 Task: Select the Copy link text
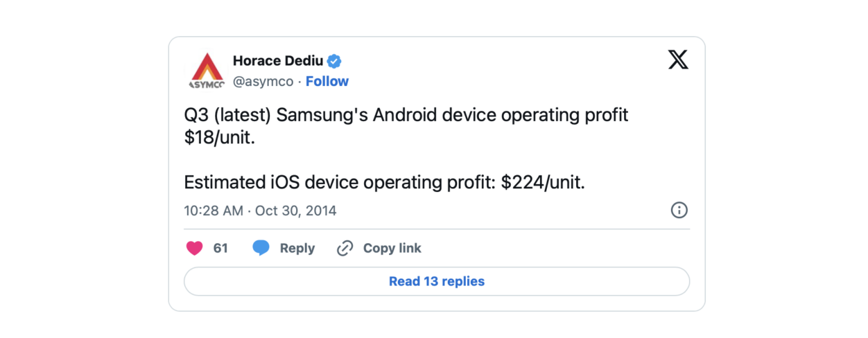(392, 248)
